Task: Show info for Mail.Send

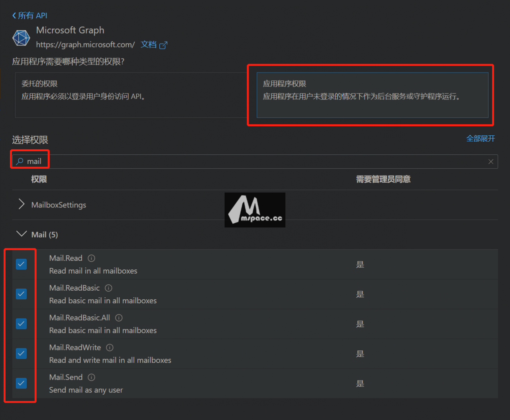Action: 91,377
